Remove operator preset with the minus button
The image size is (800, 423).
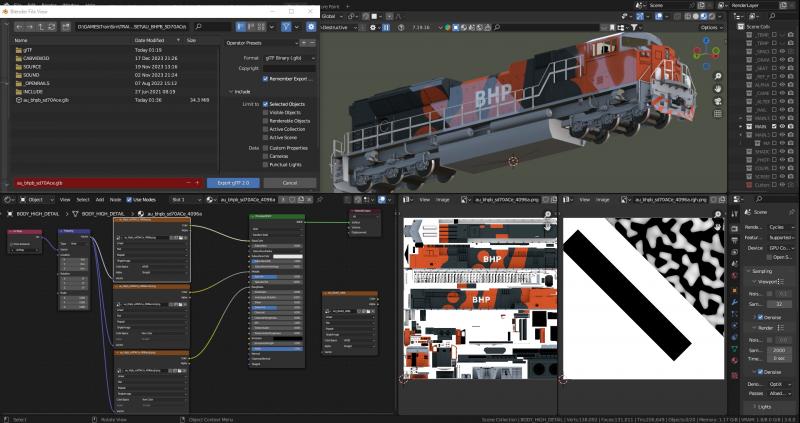click(x=312, y=43)
